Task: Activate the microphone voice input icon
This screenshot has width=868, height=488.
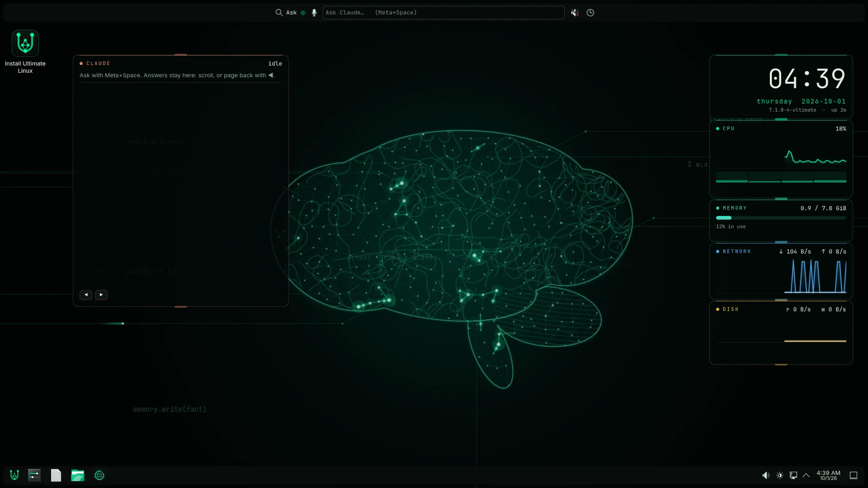Action: (314, 12)
